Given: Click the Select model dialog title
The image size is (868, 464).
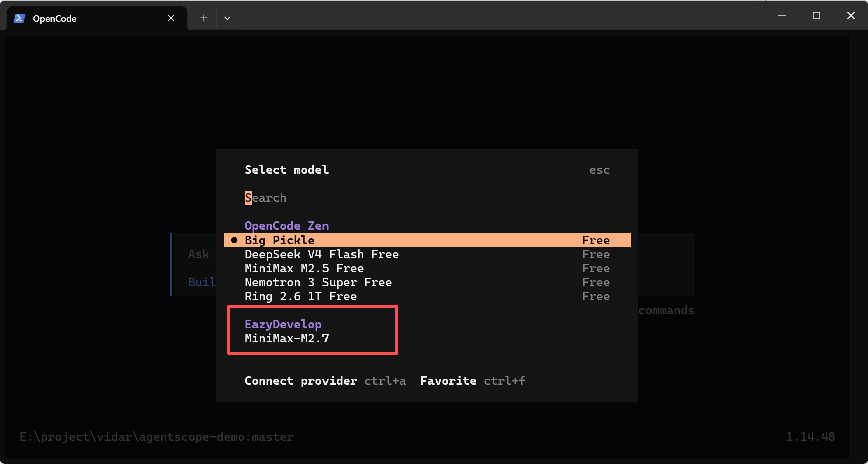Looking at the screenshot, I should point(287,170).
